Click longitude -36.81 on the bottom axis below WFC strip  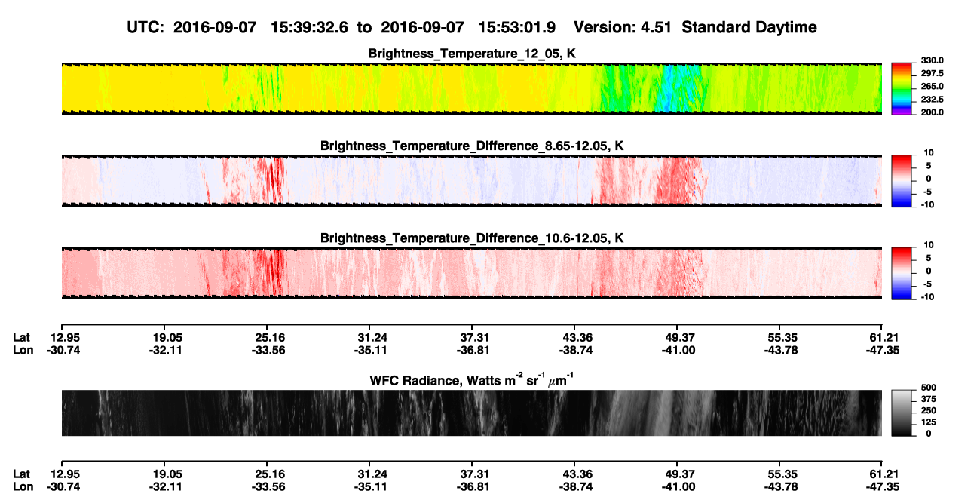point(472,486)
